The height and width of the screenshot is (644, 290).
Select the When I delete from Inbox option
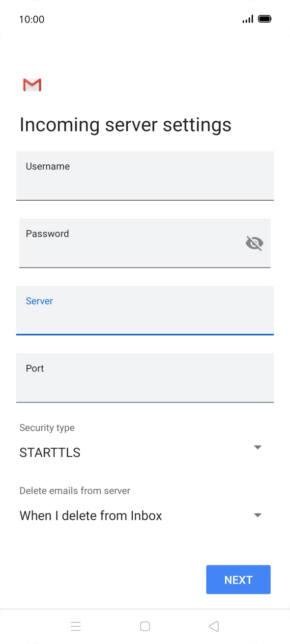(x=90, y=515)
